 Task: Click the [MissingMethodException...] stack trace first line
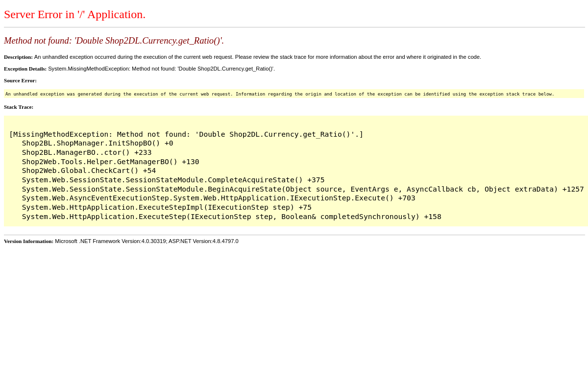tap(186, 134)
